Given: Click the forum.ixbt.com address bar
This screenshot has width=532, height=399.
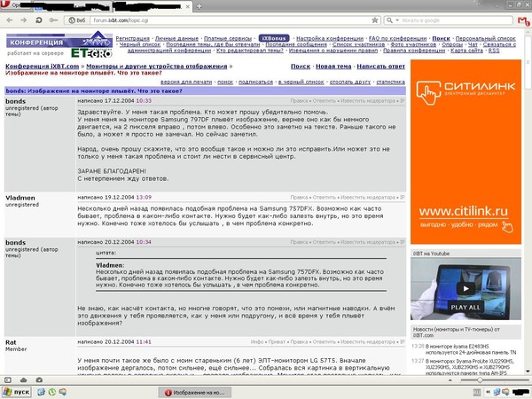Looking at the screenshot, I should click(231, 20).
